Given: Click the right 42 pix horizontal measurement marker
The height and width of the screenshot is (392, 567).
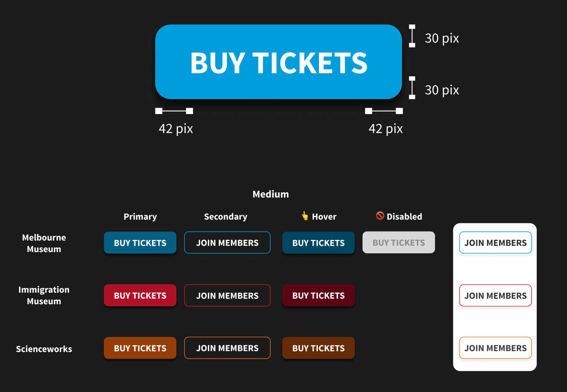Looking at the screenshot, I should [x=384, y=111].
